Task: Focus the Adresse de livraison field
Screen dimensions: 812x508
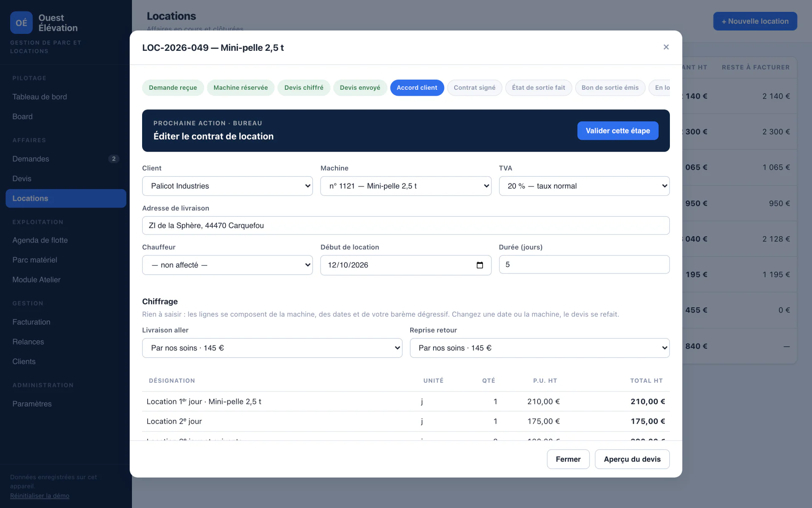Action: coord(406,226)
